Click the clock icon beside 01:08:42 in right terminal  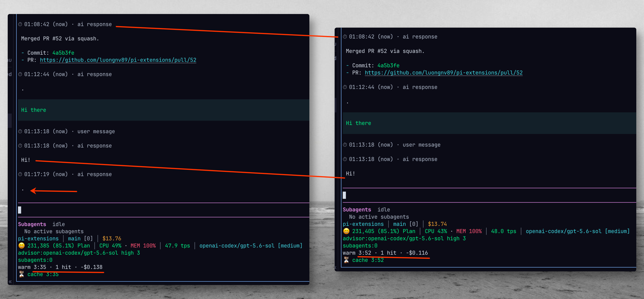pos(345,37)
